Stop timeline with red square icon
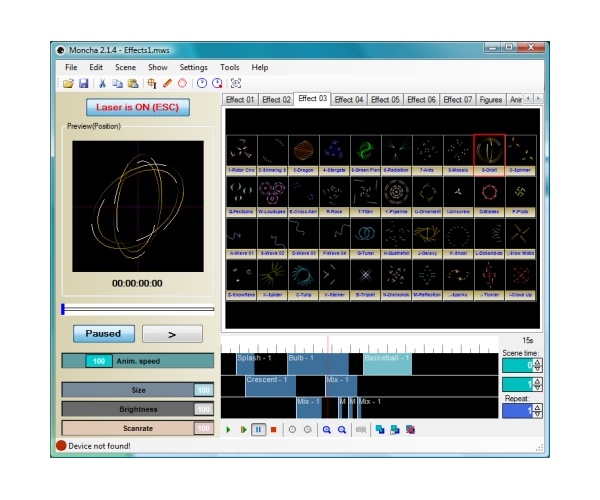 tap(273, 430)
